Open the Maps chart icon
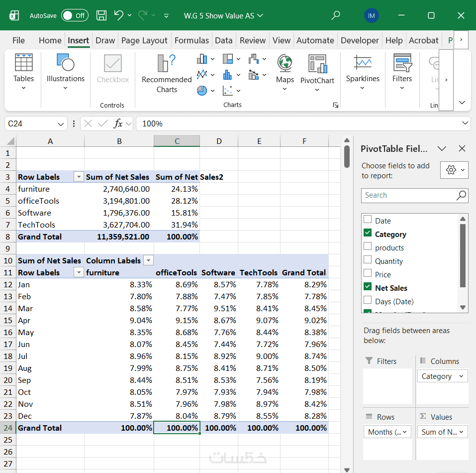The width and height of the screenshot is (476, 473). [285, 64]
